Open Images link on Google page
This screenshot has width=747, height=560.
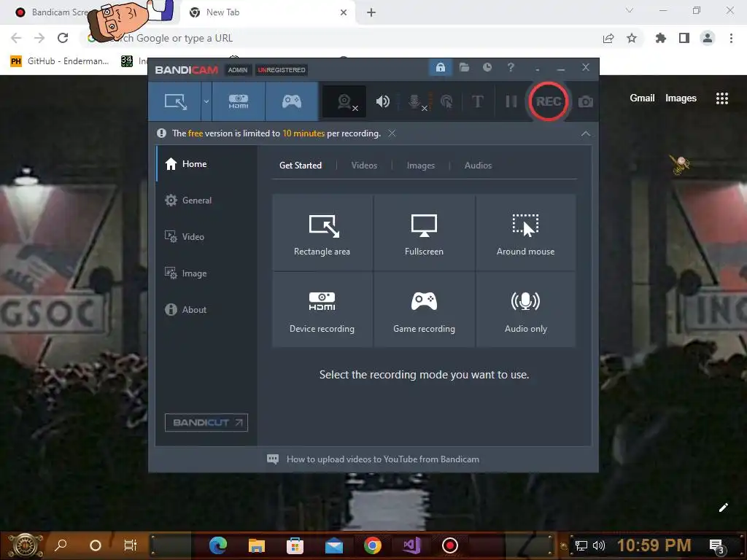click(x=681, y=98)
